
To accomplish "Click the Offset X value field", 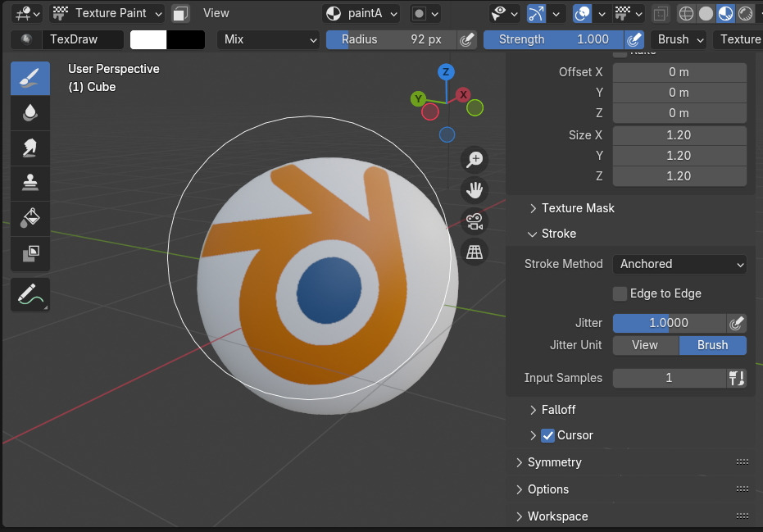I will [x=679, y=72].
